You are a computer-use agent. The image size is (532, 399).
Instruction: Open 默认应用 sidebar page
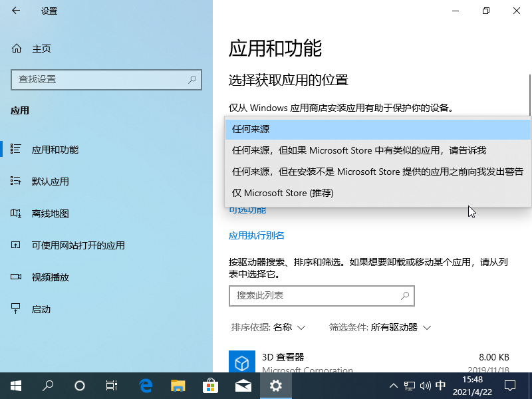tap(106, 181)
